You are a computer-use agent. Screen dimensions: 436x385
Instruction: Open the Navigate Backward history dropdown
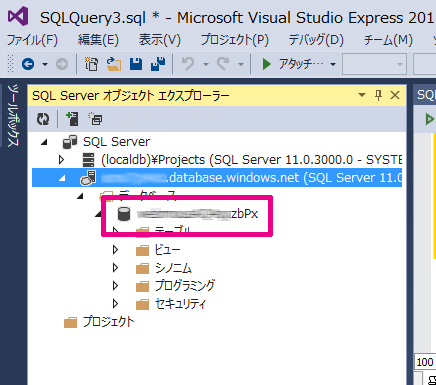click(x=45, y=64)
